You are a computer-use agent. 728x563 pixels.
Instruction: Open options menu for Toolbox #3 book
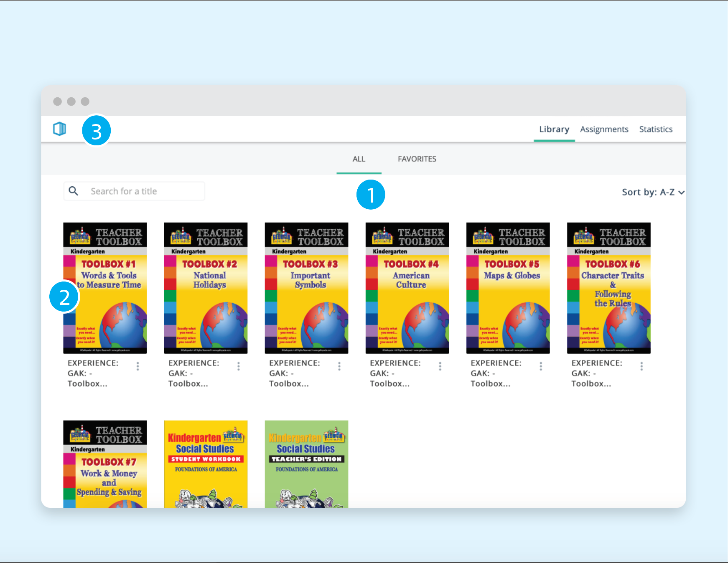(x=339, y=366)
